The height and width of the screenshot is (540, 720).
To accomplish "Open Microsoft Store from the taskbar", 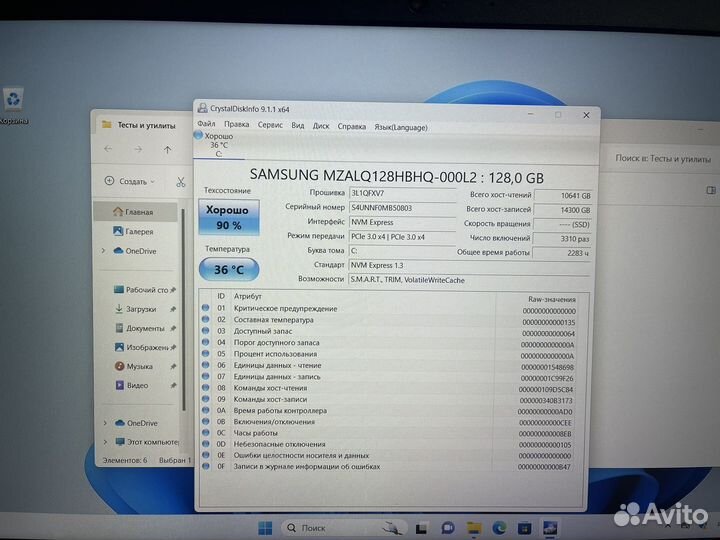I will coord(524,528).
